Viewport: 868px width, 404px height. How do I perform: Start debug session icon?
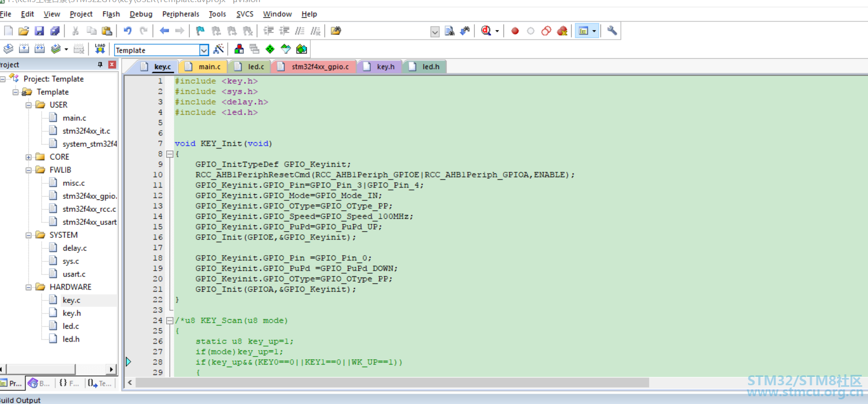pos(486,31)
